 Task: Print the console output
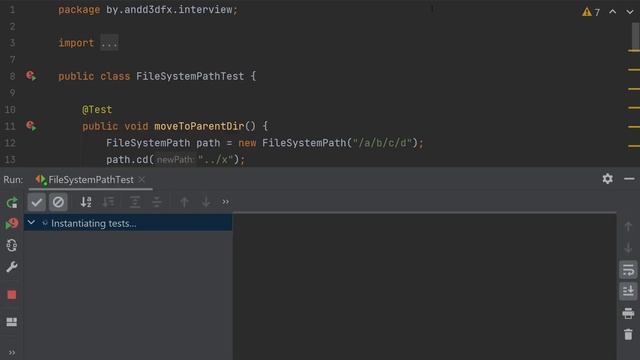click(x=628, y=313)
